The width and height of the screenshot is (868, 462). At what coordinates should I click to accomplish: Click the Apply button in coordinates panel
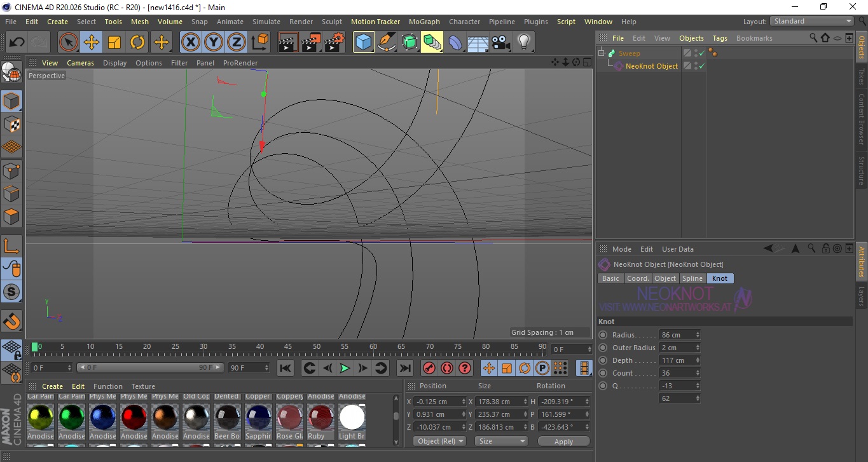563,441
